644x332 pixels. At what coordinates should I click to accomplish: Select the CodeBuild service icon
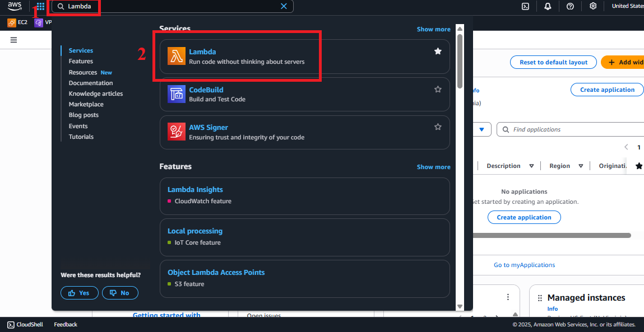coord(177,94)
